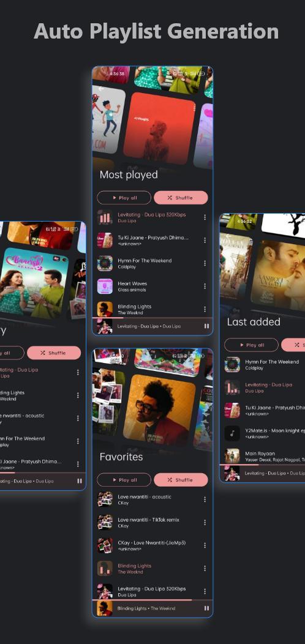Open mini player Levitating in Most played screen
The height and width of the screenshot is (644, 305).
pos(152,326)
